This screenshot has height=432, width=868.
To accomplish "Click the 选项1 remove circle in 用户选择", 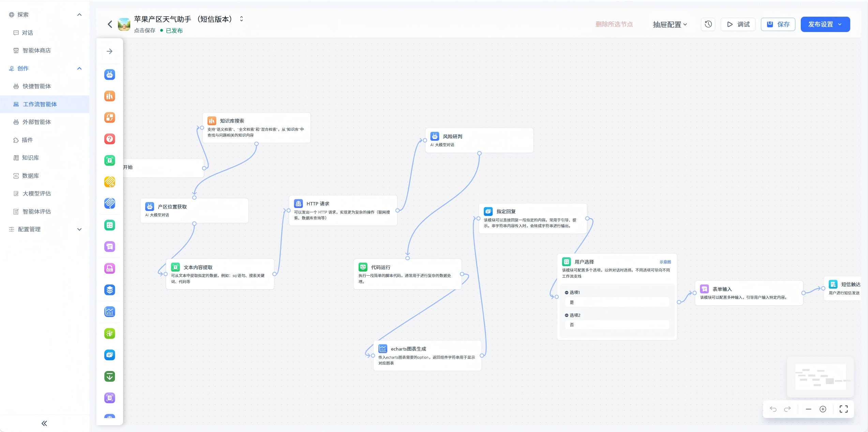I will (566, 293).
